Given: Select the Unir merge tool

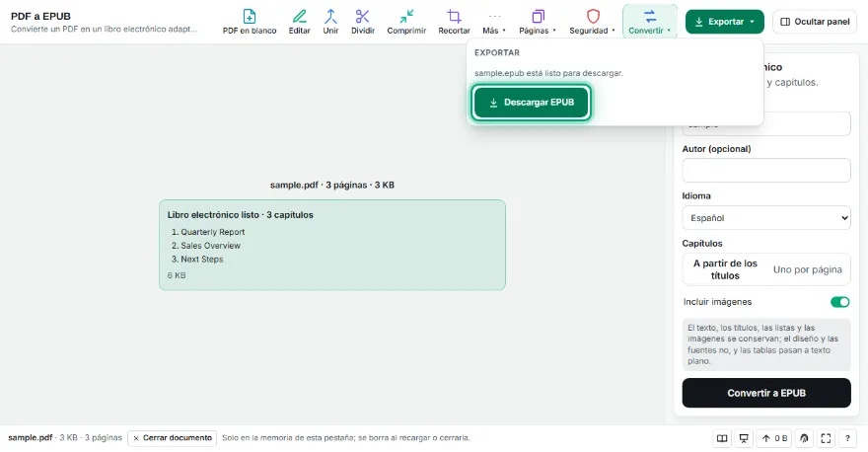Looking at the screenshot, I should point(330,22).
